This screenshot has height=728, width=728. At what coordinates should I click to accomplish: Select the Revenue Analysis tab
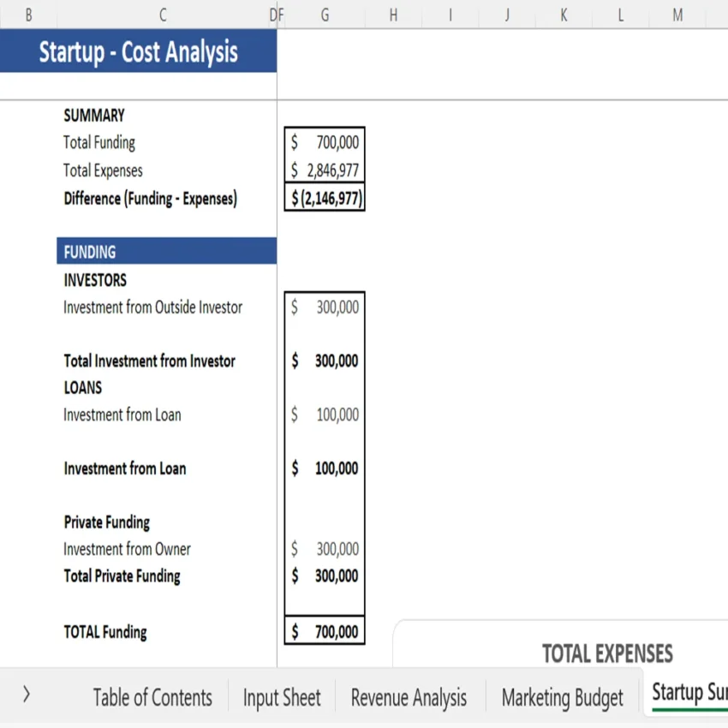click(408, 697)
